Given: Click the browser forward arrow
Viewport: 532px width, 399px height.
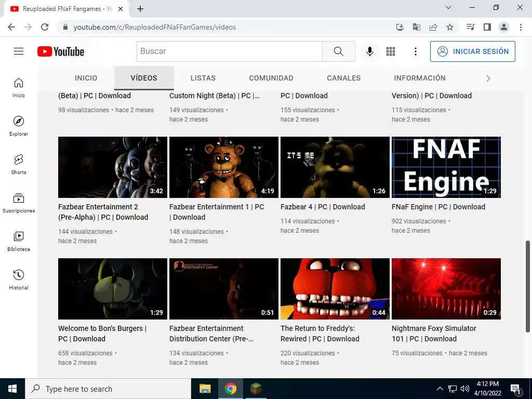Looking at the screenshot, I should [28, 27].
